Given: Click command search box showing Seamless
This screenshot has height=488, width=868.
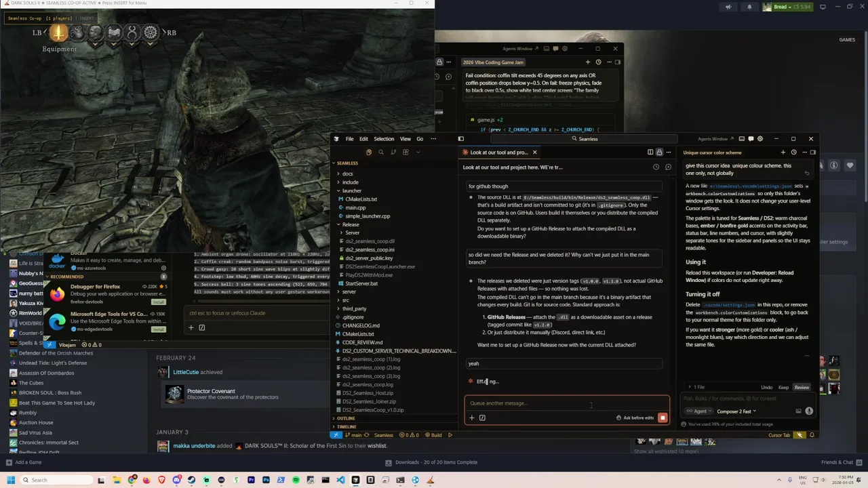Looking at the screenshot, I should 585,139.
